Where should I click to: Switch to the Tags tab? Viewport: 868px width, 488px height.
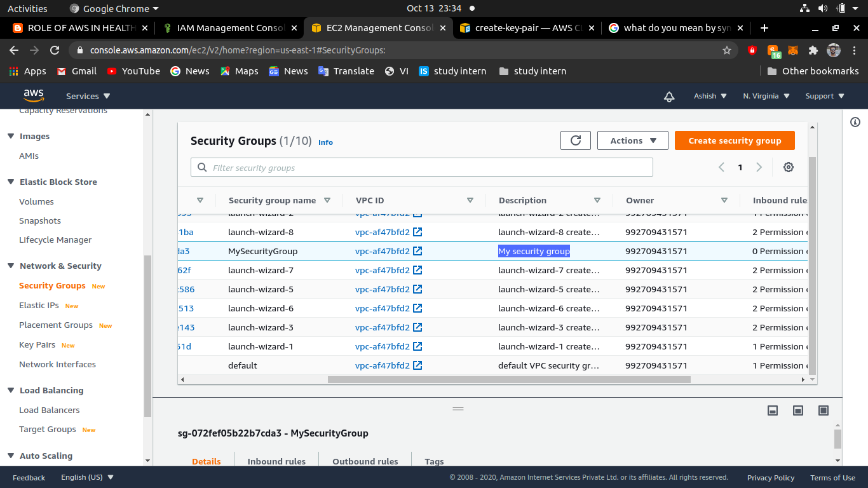click(434, 461)
